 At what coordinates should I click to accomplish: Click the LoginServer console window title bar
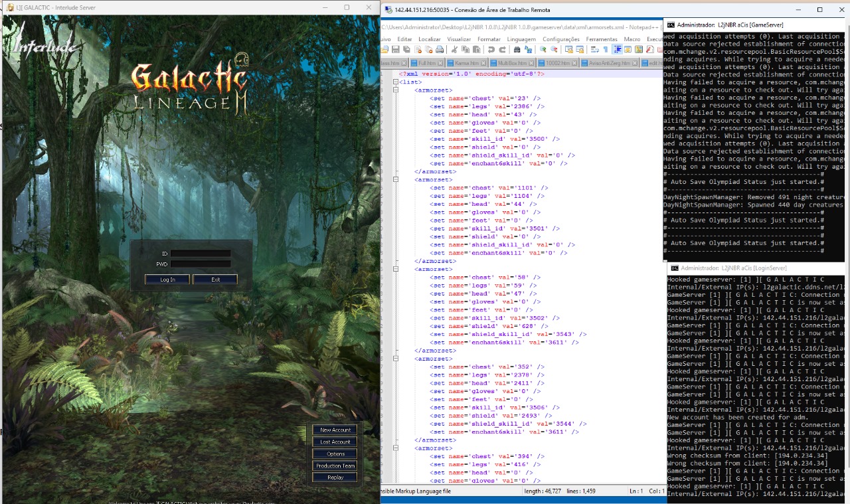tap(758, 268)
